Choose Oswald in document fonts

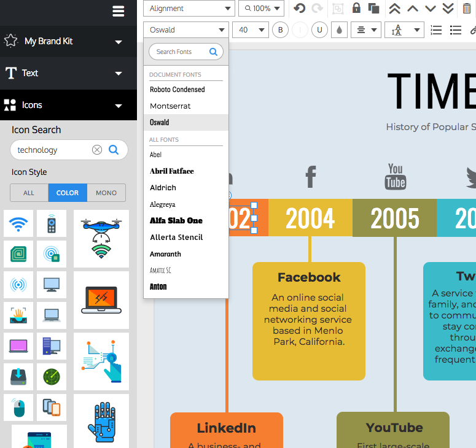(x=185, y=122)
